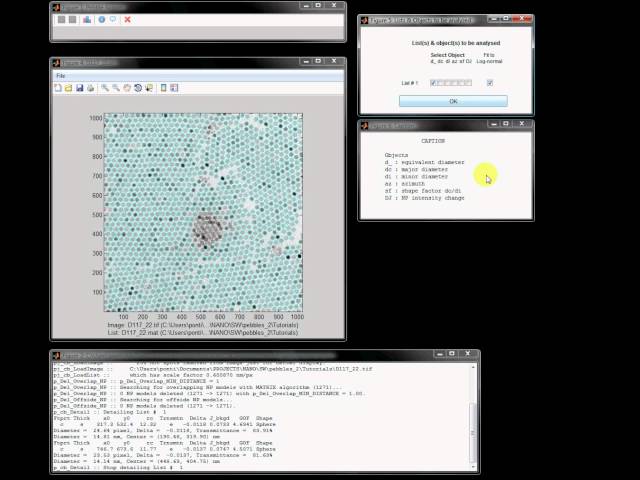Screen dimensions: 640x480
Task: Click the '500' x-axis tick label
Action: pos(200,317)
